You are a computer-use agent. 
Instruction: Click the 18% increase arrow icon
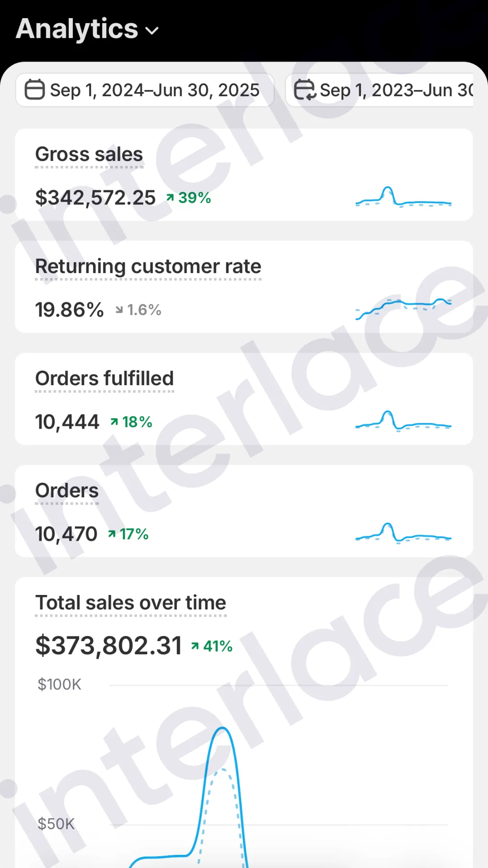114,422
